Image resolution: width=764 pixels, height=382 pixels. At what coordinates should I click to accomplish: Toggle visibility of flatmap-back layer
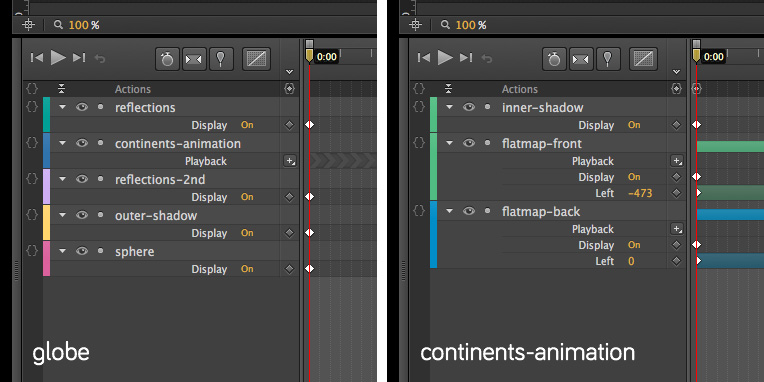tap(469, 211)
